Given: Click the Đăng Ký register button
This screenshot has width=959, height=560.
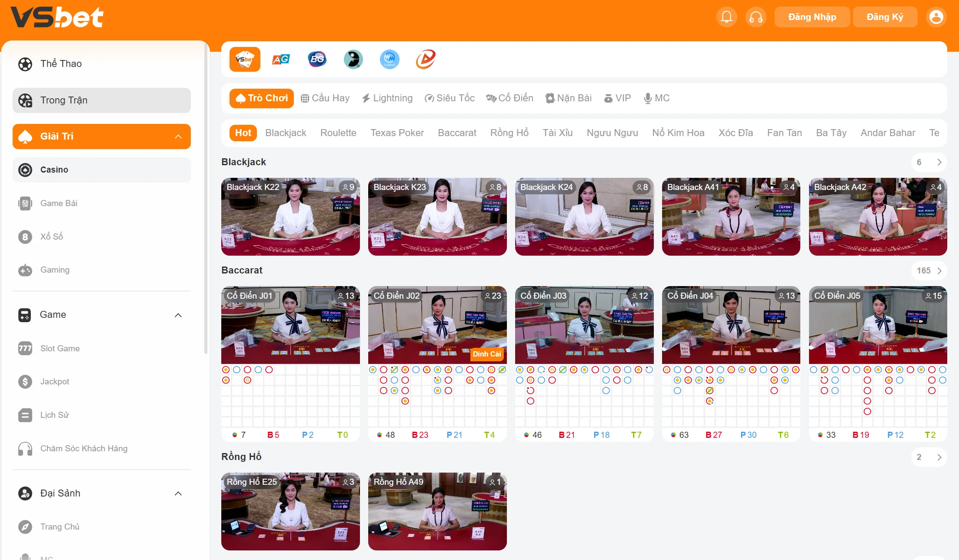Looking at the screenshot, I should (885, 17).
